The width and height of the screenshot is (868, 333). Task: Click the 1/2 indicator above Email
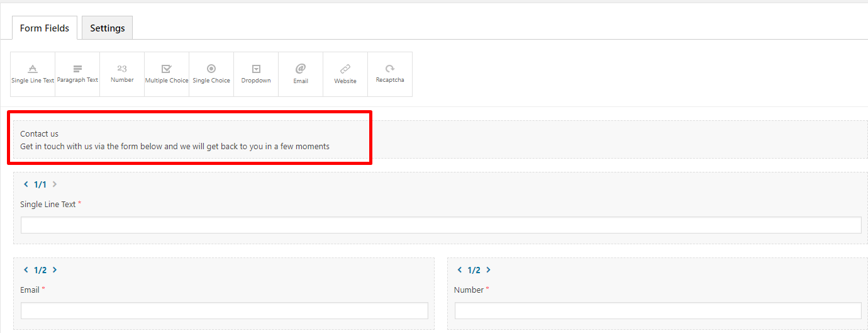[x=40, y=270]
